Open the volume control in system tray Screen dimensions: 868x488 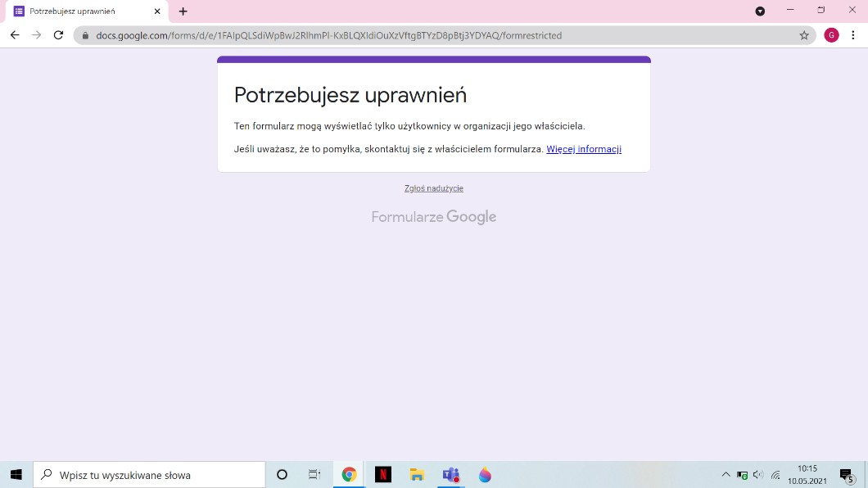(758, 475)
